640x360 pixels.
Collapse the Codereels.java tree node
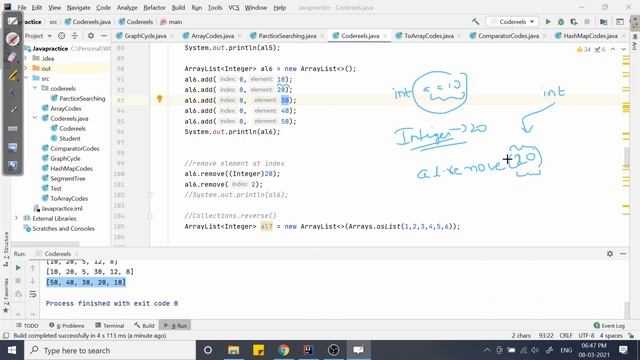[35, 118]
